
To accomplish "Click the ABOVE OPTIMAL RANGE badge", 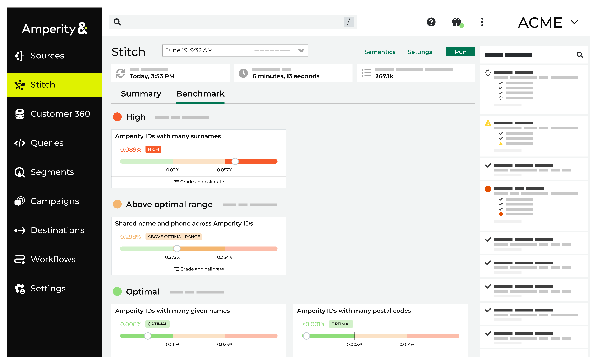I will point(174,237).
